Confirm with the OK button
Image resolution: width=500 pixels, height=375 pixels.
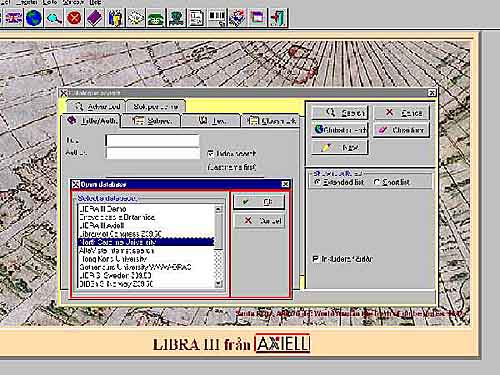coord(259,202)
